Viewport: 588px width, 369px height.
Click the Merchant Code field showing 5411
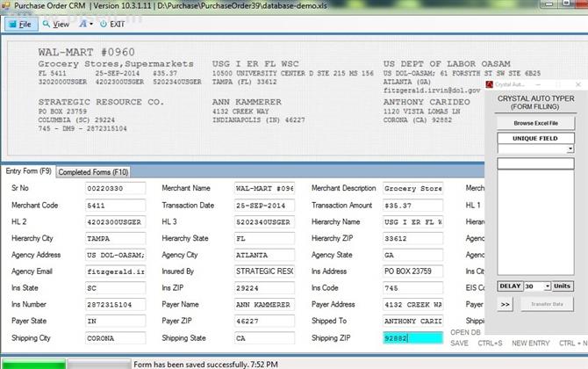pyautogui.click(x=115, y=206)
